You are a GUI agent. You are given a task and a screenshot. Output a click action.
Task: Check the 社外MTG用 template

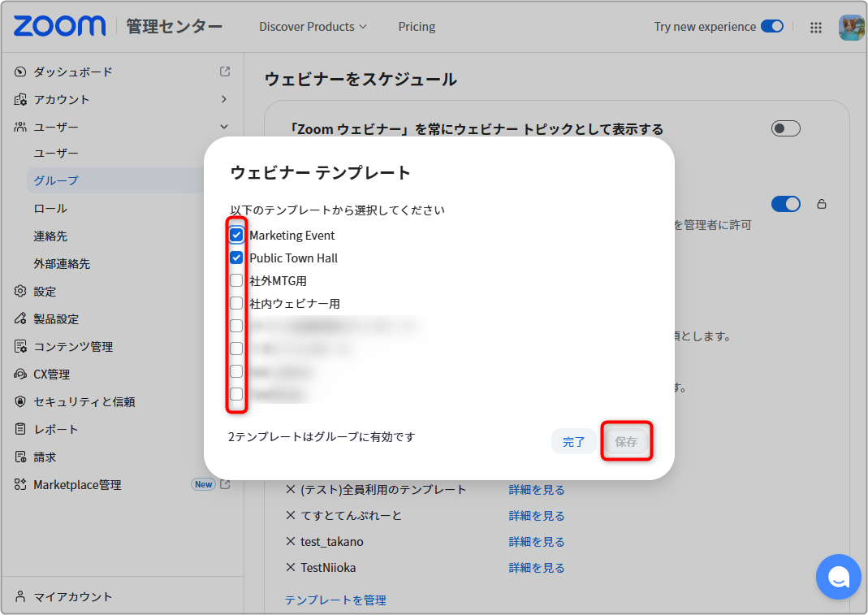(236, 280)
